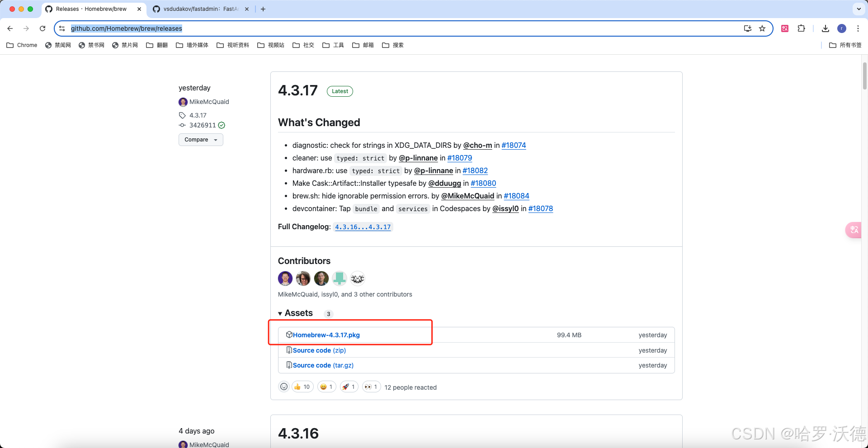Open the 所有书签 all bookmarks folder
This screenshot has width=868, height=448.
pyautogui.click(x=845, y=45)
